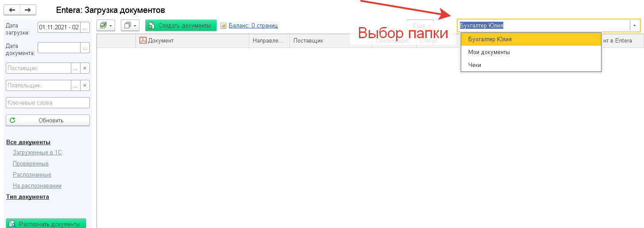Click the Тип документа heading
The width and height of the screenshot is (644, 228).
click(27, 197)
